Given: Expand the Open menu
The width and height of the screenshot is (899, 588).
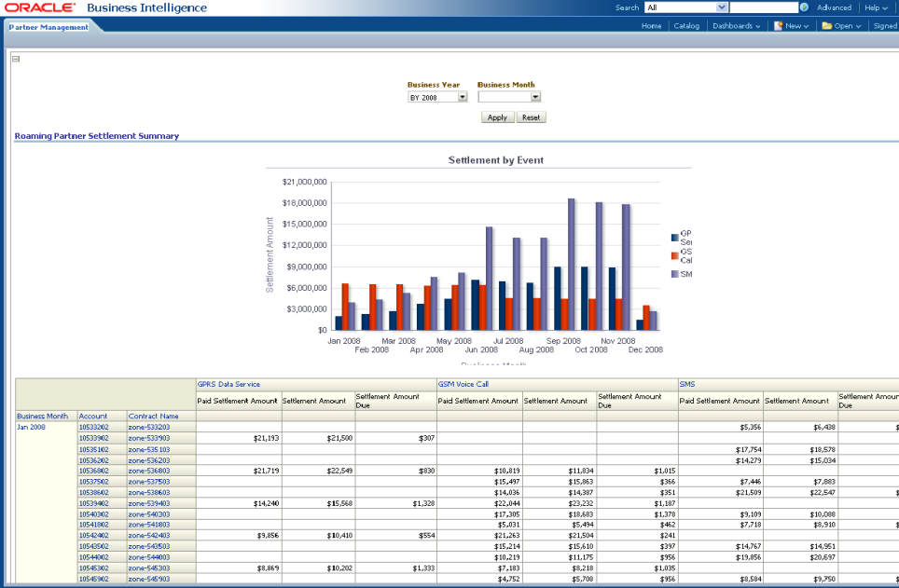Looking at the screenshot, I should (848, 26).
